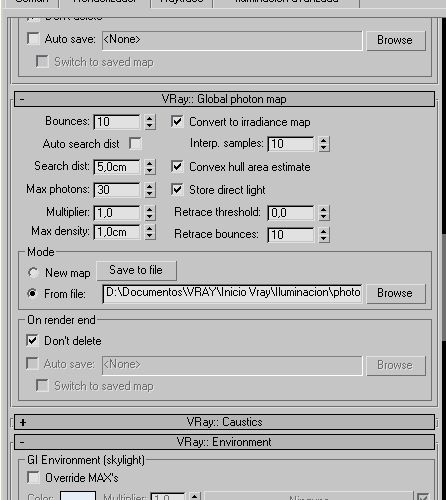Select the New map radio button
This screenshot has height=500, width=446.
pos(33,273)
